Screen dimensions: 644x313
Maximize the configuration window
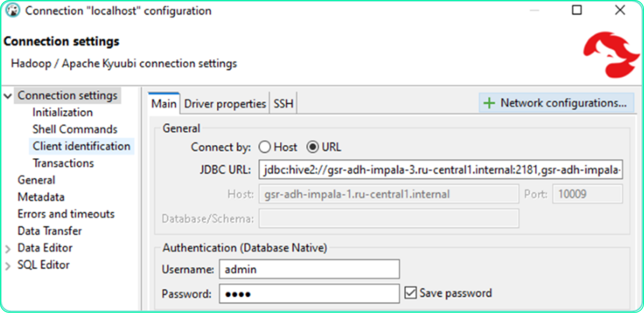pos(577,10)
